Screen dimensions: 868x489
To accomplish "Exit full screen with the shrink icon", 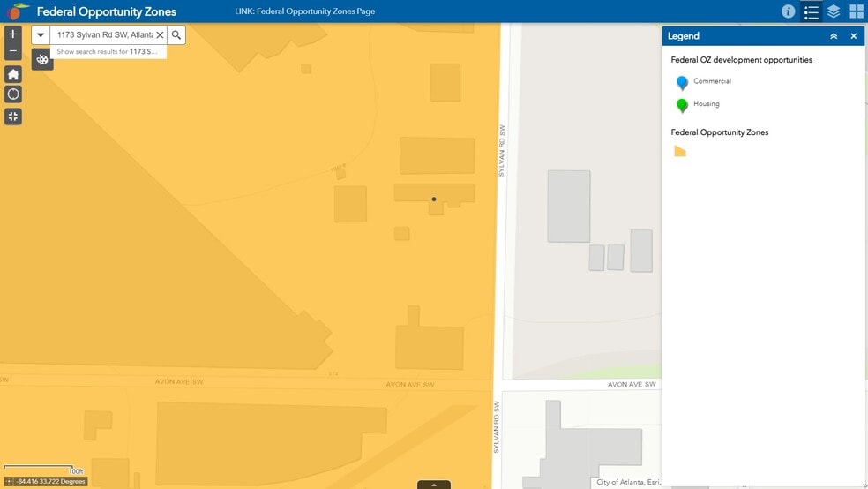I will point(12,117).
